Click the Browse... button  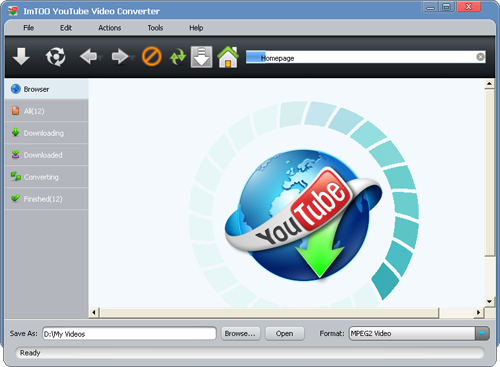(240, 333)
